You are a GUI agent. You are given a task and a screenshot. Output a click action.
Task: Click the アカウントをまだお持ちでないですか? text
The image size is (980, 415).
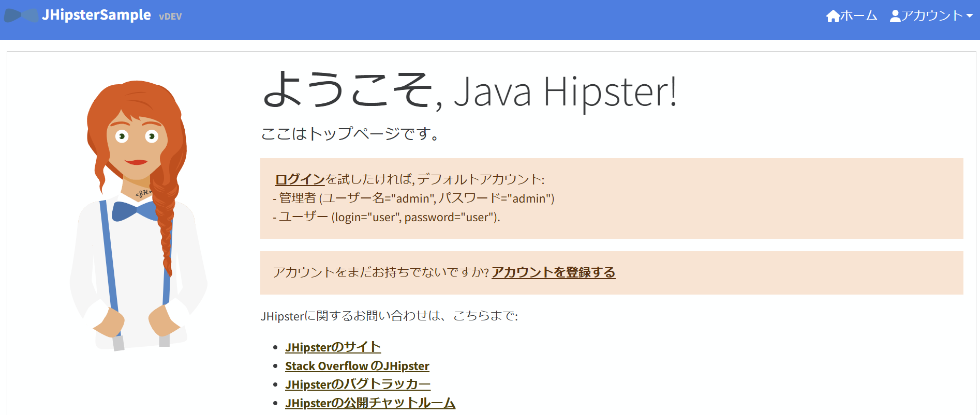[381, 272]
